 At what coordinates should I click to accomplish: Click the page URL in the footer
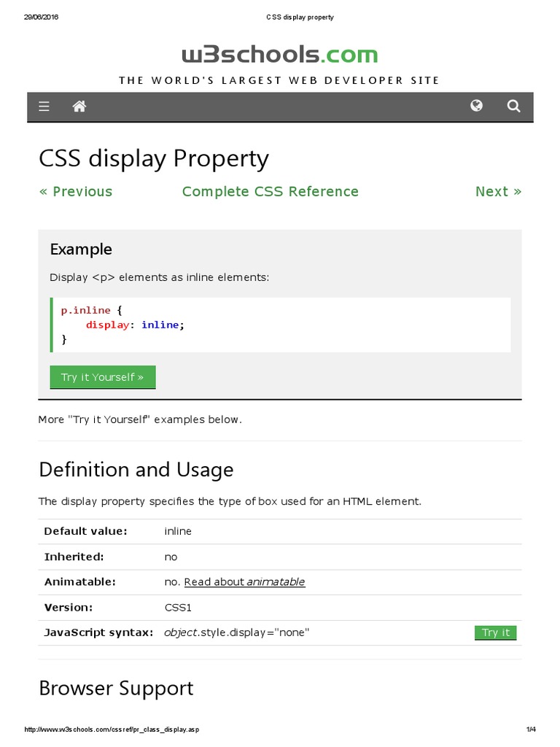[112, 729]
